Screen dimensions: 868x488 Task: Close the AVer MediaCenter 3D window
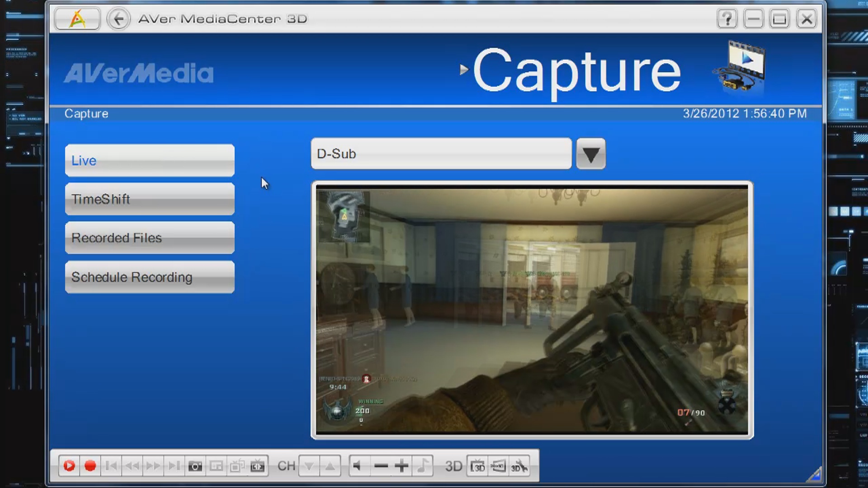click(x=807, y=19)
